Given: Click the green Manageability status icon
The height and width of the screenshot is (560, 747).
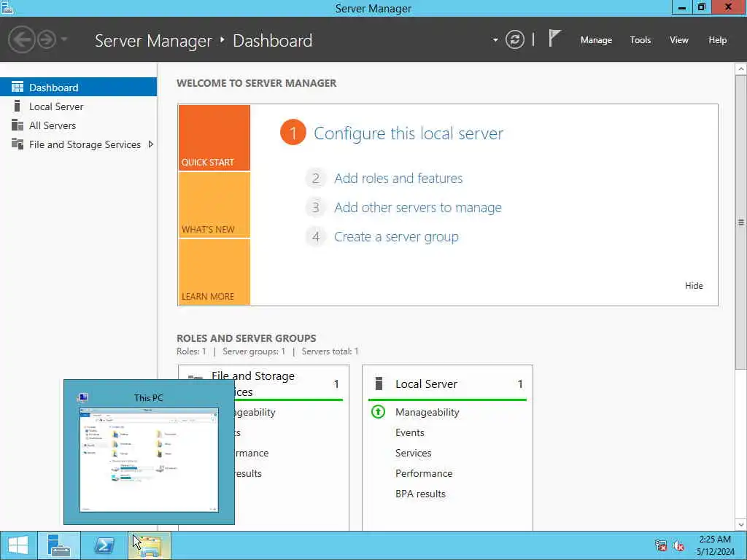Looking at the screenshot, I should [379, 411].
